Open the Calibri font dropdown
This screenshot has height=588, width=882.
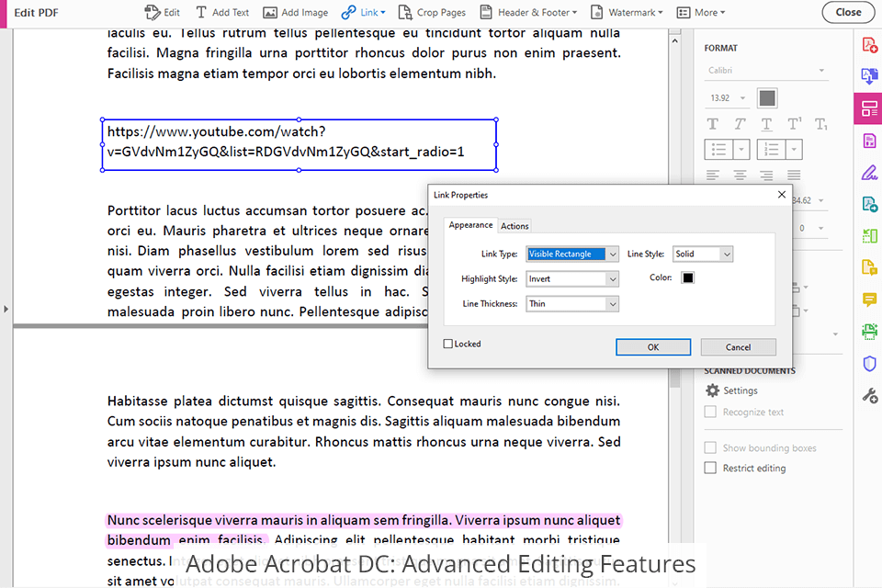pos(766,71)
